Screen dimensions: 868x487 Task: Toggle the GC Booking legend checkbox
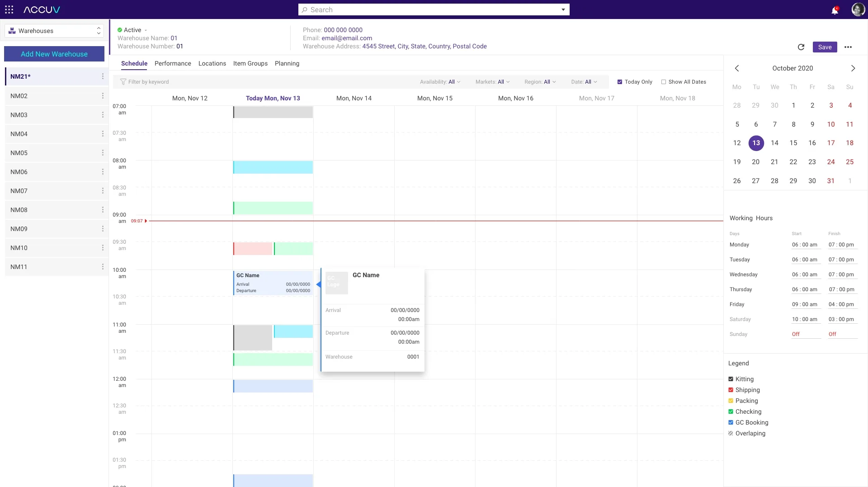(731, 422)
